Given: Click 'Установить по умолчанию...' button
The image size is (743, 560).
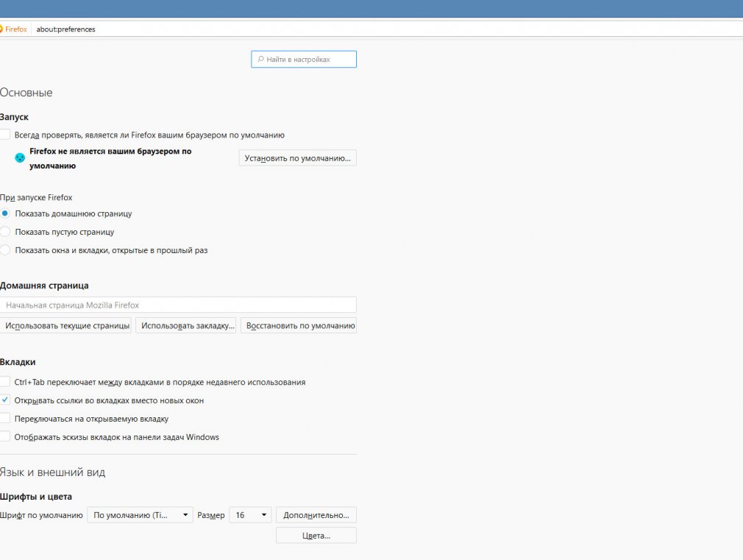Looking at the screenshot, I should click(x=298, y=158).
